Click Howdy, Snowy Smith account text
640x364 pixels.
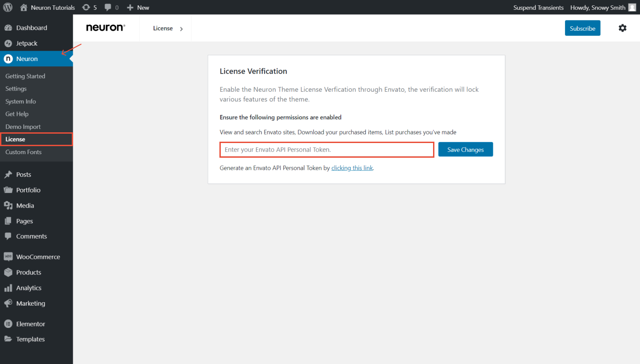click(x=598, y=8)
